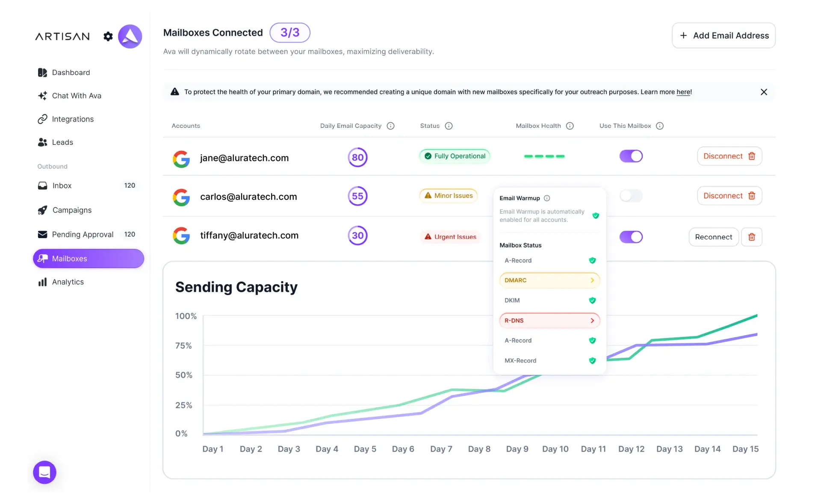821x504 pixels.
Task: Toggle off jane@aluratech.com mailbox
Action: 631,156
